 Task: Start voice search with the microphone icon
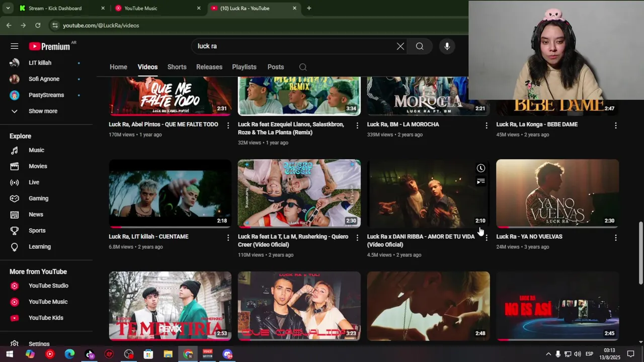click(x=447, y=46)
